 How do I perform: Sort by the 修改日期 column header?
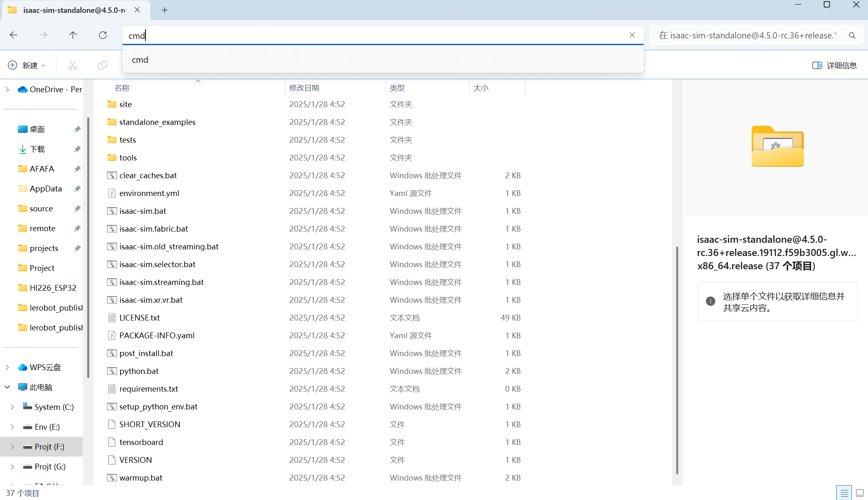304,88
